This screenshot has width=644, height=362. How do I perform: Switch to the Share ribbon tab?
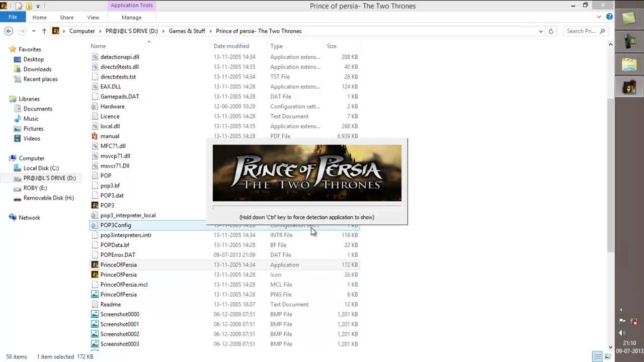pos(66,17)
